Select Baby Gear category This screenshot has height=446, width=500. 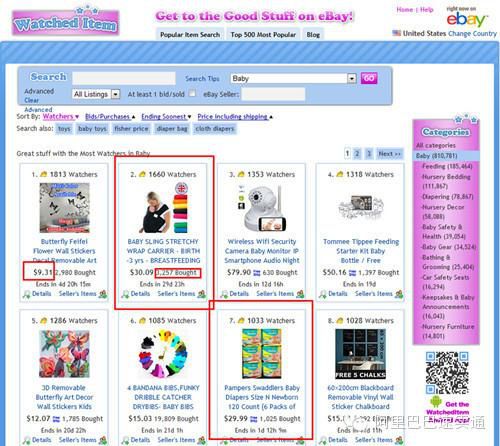449,247
